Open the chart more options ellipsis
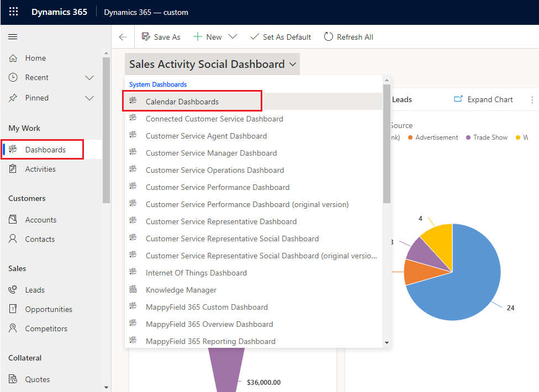Viewport: 539px width, 392px height. click(x=532, y=99)
